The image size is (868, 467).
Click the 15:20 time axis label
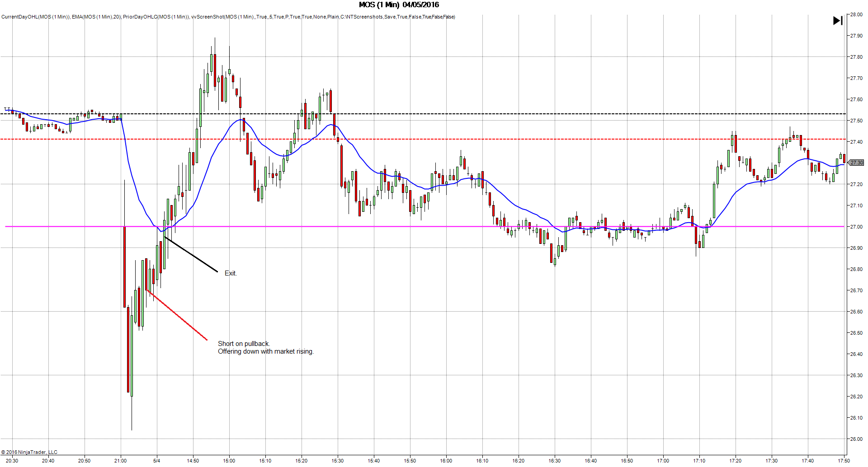[302, 461]
